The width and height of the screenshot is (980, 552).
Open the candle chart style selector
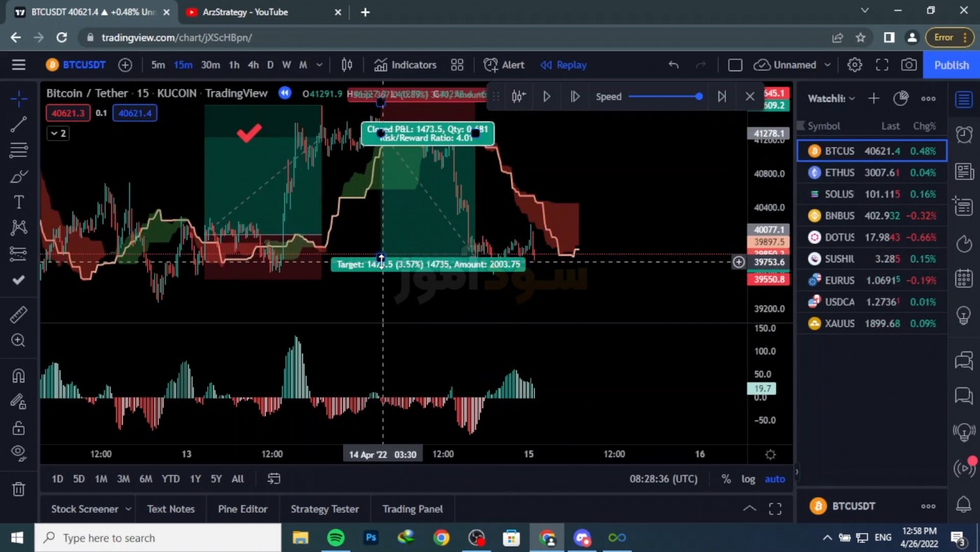click(346, 65)
